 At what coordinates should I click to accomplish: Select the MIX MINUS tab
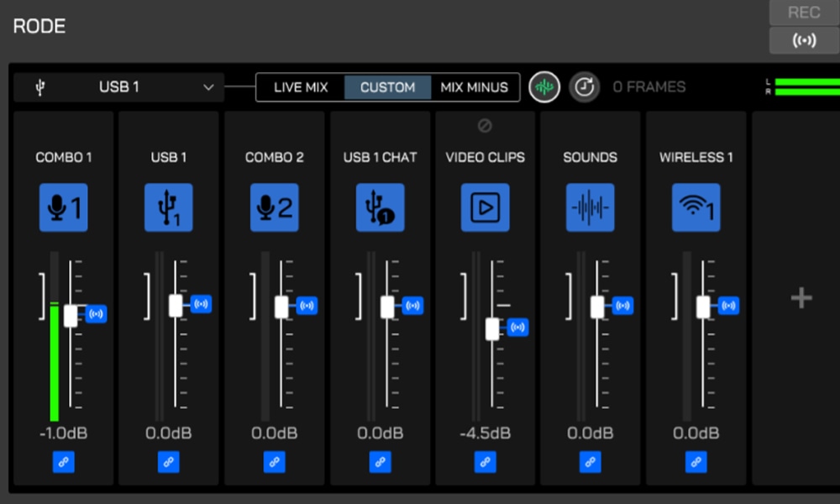point(475,87)
